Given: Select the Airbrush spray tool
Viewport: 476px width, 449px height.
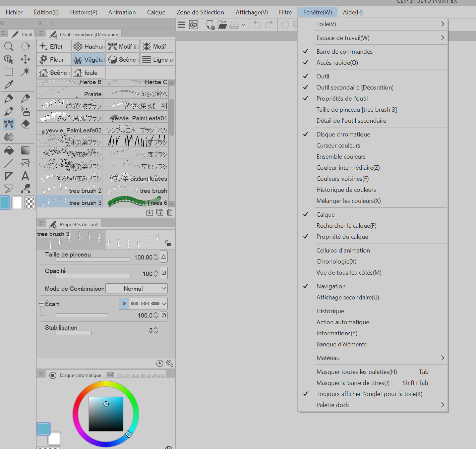Looking at the screenshot, I should coord(25,111).
